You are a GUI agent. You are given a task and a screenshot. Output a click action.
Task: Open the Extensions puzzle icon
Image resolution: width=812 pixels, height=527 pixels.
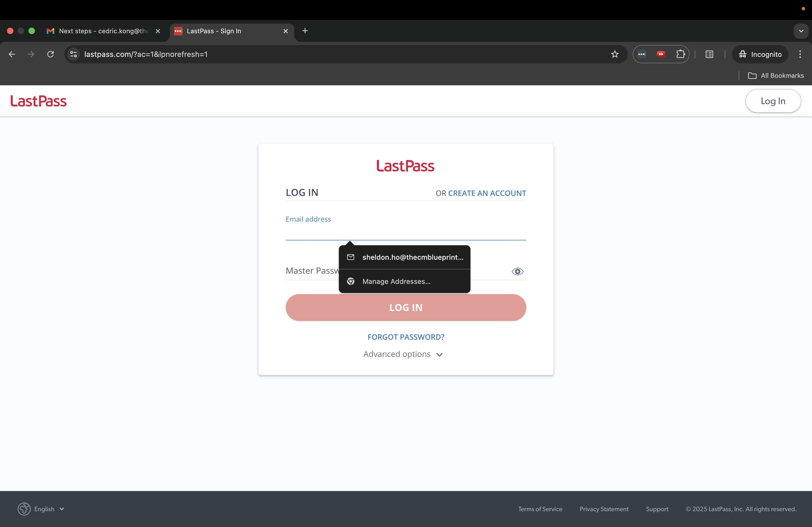pyautogui.click(x=680, y=54)
